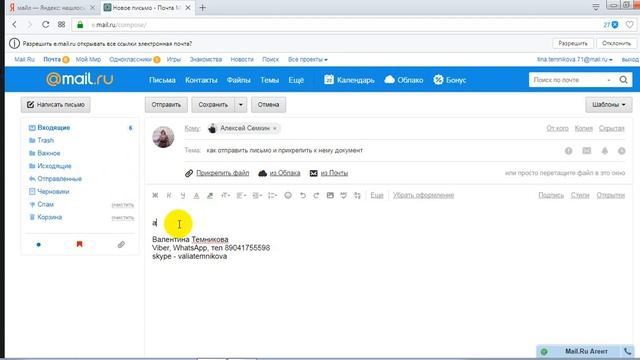
Task: Filter unread messages with blue dot
Action: tap(39, 244)
